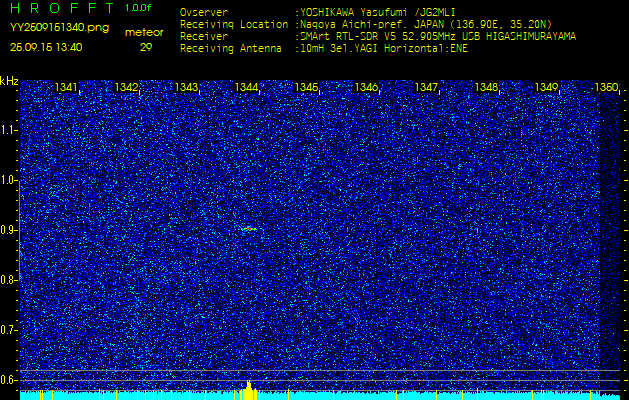
Task: Pick the 1350 time marker
Action: 606,88
